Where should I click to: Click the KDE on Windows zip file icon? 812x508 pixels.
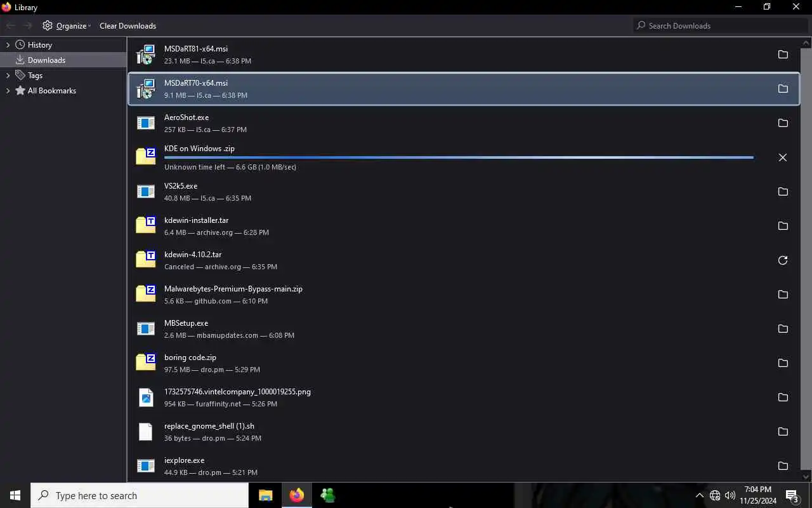[x=146, y=157]
